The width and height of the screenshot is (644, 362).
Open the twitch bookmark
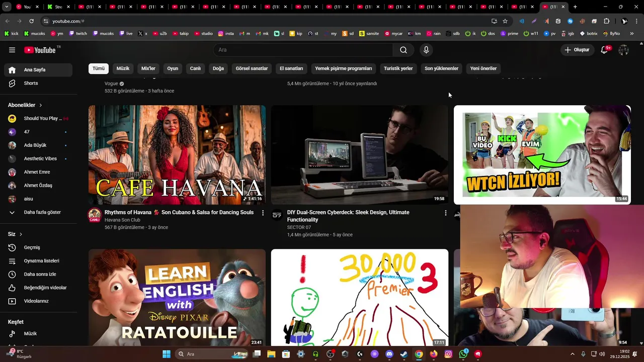coord(78,34)
